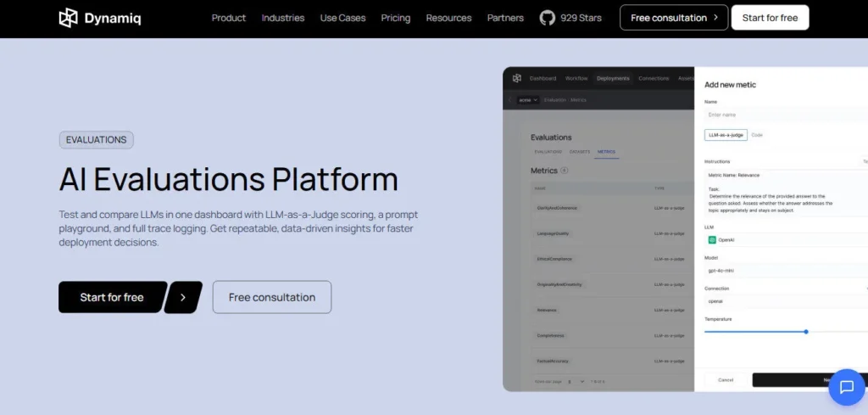The width and height of the screenshot is (868, 415).
Task: Open the Model dropdown showing gpt-4o-mini
Action: click(786, 271)
